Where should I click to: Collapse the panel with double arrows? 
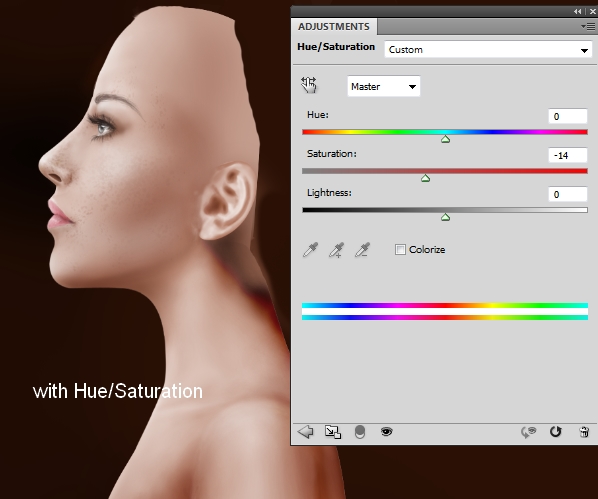point(578,11)
